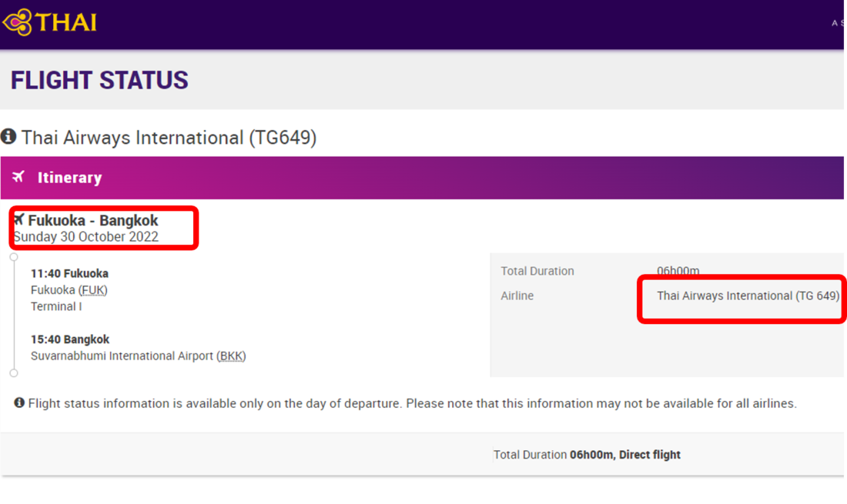The image size is (847, 504).
Task: Click Suvarnabhumi International Airport text
Action: coord(122,356)
